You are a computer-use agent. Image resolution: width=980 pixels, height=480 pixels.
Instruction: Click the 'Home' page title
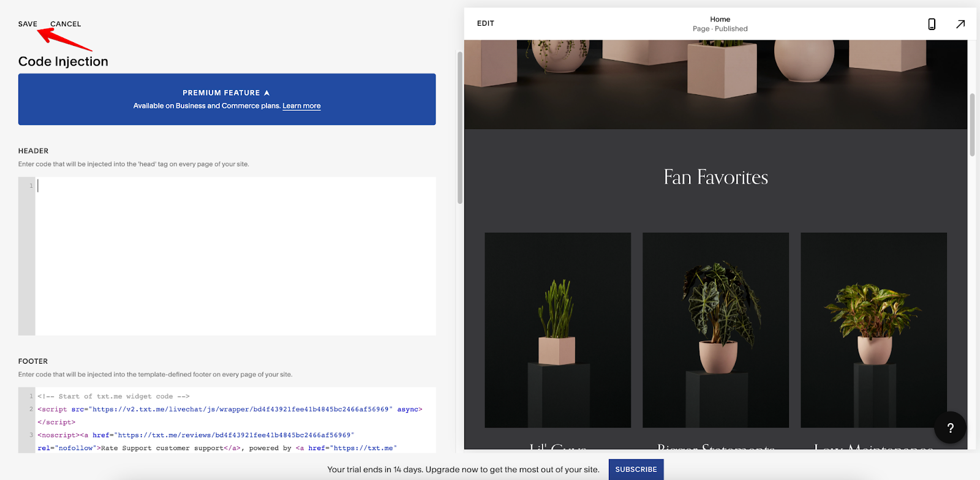720,20
